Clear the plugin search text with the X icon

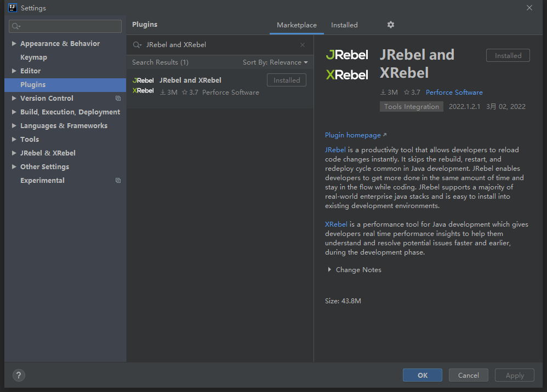303,45
